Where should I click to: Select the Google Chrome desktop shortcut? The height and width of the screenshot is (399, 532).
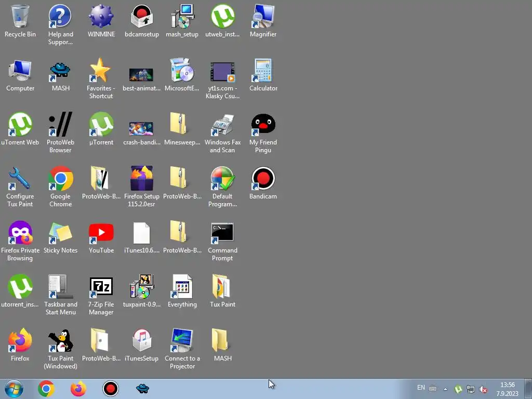point(60,178)
